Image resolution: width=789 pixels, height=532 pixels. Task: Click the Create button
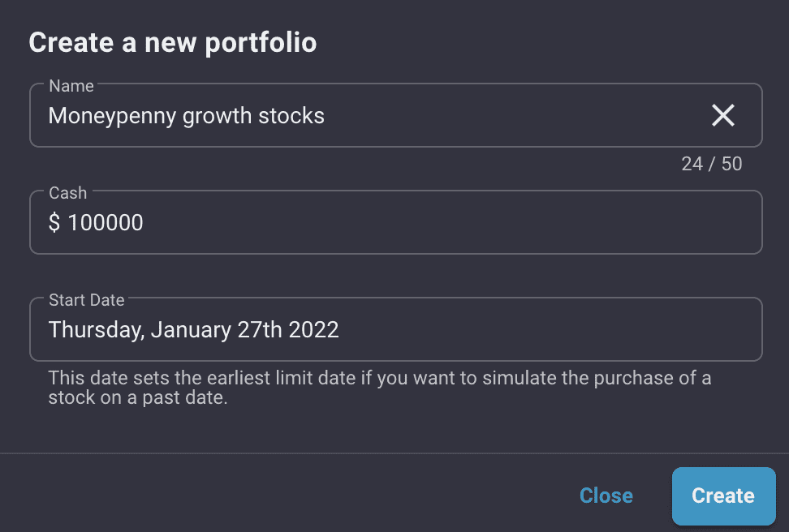(723, 496)
